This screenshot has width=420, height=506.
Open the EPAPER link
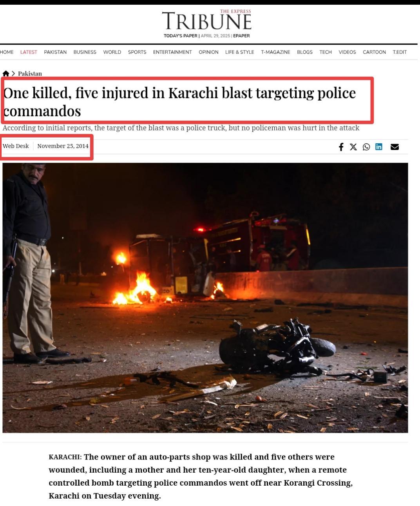(x=241, y=36)
